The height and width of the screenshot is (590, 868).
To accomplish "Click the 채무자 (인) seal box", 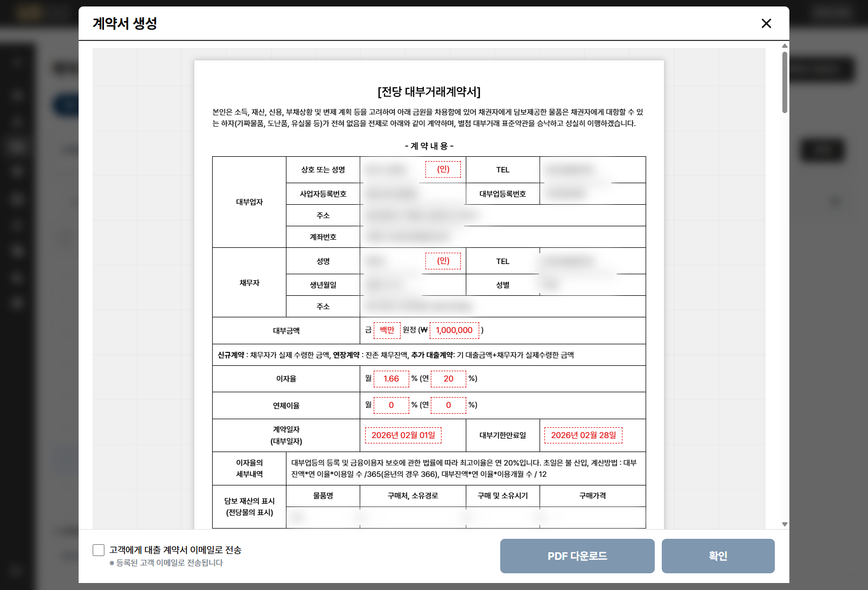I will (x=443, y=261).
